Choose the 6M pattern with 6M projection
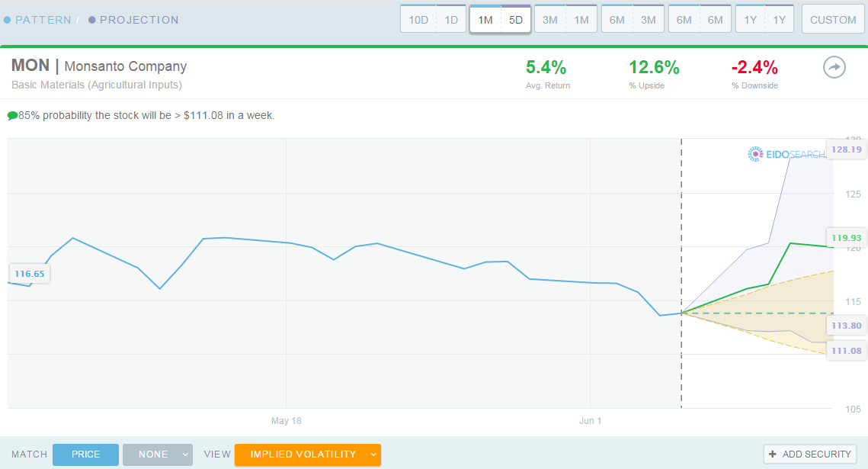This screenshot has height=469, width=868. [700, 19]
